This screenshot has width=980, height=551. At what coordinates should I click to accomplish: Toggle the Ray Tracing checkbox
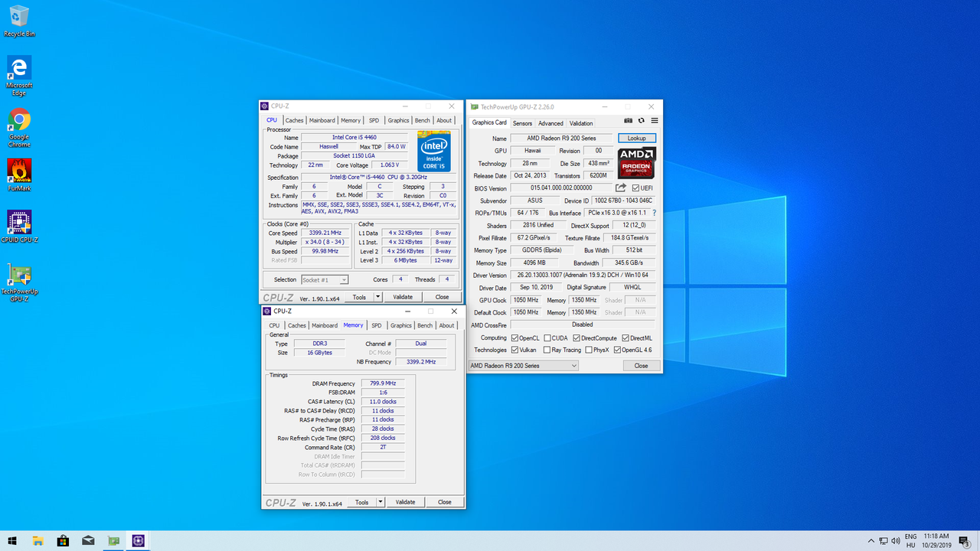[547, 350]
